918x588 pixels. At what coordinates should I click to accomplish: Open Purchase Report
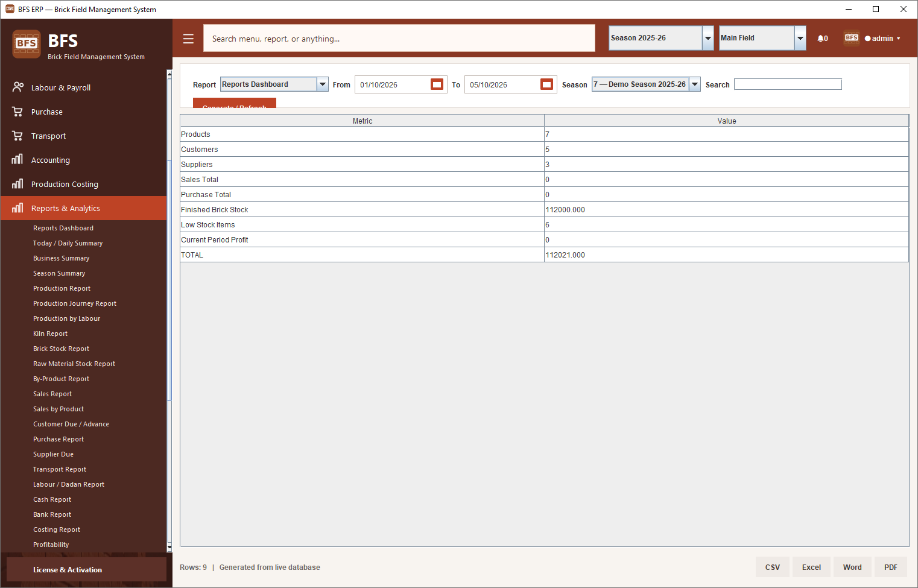coord(59,439)
